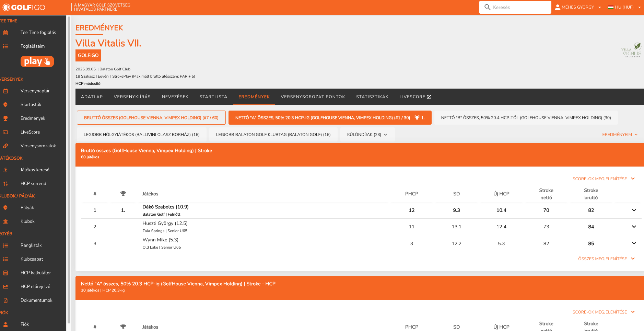This screenshot has height=331, width=644.
Task: Click the Játékos kereső running figure icon
Action: click(x=5, y=170)
